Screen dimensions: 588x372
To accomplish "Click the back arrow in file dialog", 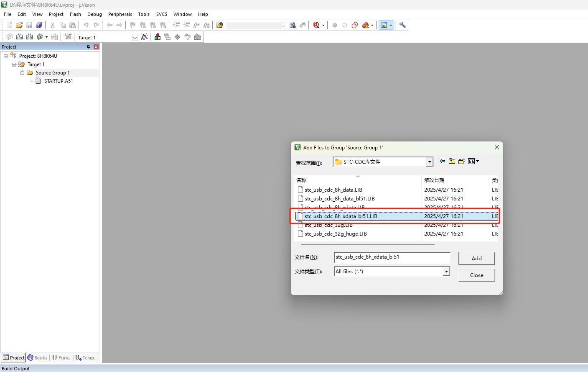I will point(443,162).
